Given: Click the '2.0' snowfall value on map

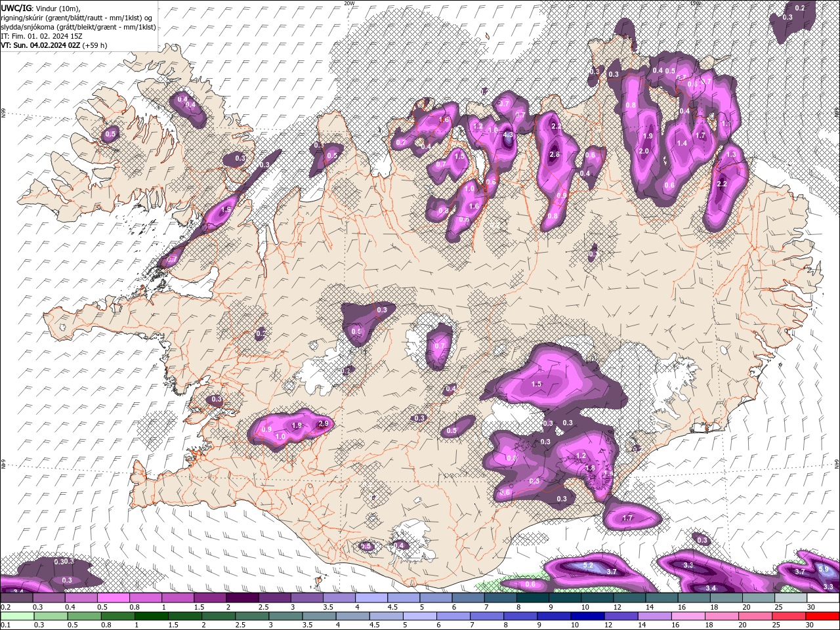Looking at the screenshot, I should 644,151.
